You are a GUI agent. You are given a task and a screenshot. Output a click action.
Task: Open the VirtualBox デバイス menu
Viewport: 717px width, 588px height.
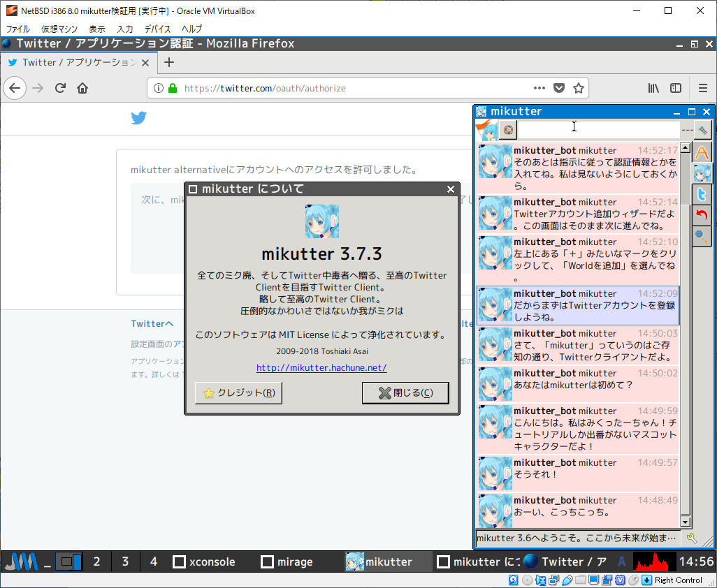[x=157, y=29]
